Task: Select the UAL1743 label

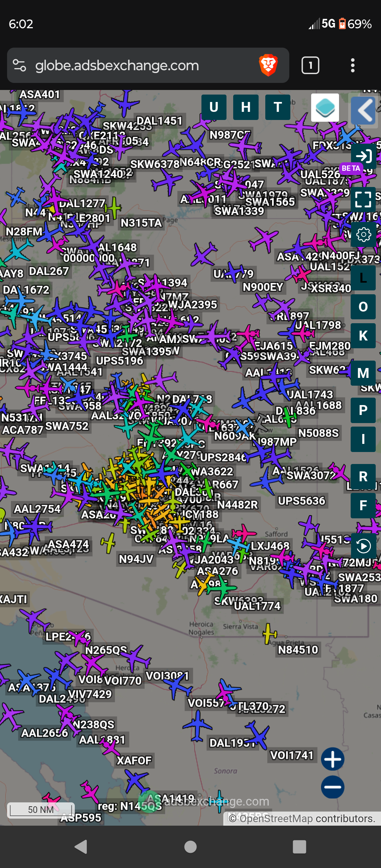Action: tap(310, 394)
